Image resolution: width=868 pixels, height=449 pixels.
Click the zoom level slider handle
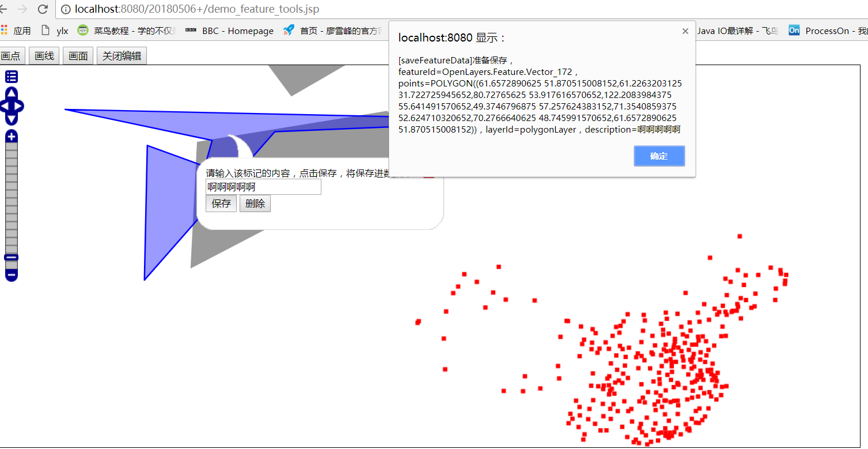tap(12, 257)
